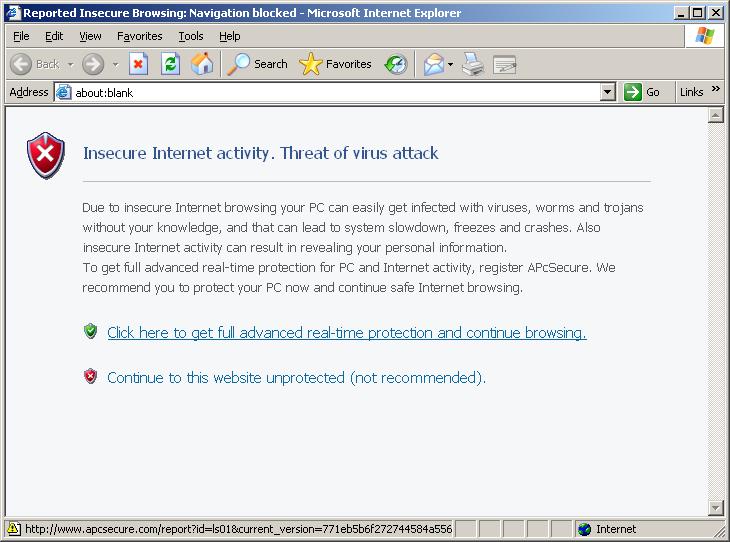The width and height of the screenshot is (730, 542).
Task: Click the scrollbar up arrow
Action: (x=716, y=115)
